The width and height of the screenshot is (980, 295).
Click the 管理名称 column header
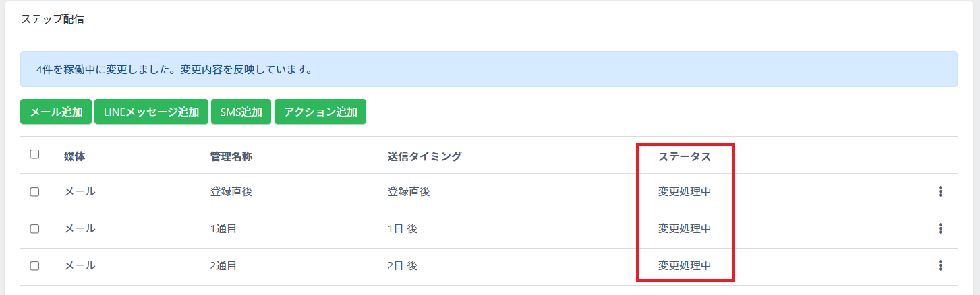(231, 156)
